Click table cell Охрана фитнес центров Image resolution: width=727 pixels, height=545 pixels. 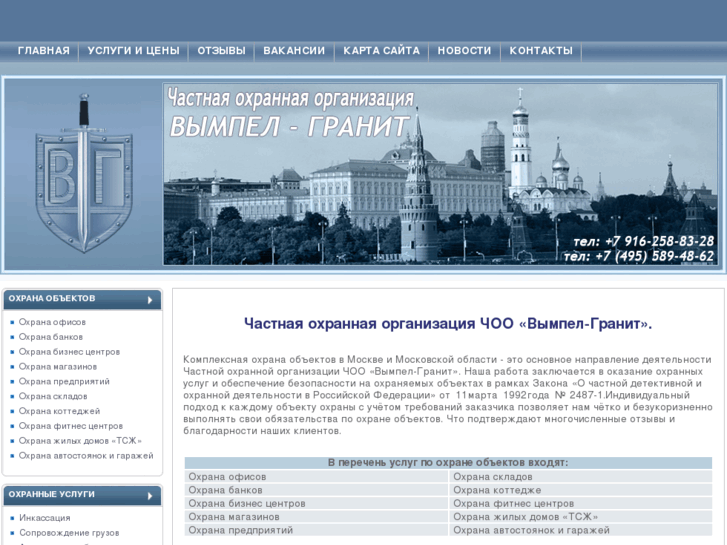tap(580, 503)
